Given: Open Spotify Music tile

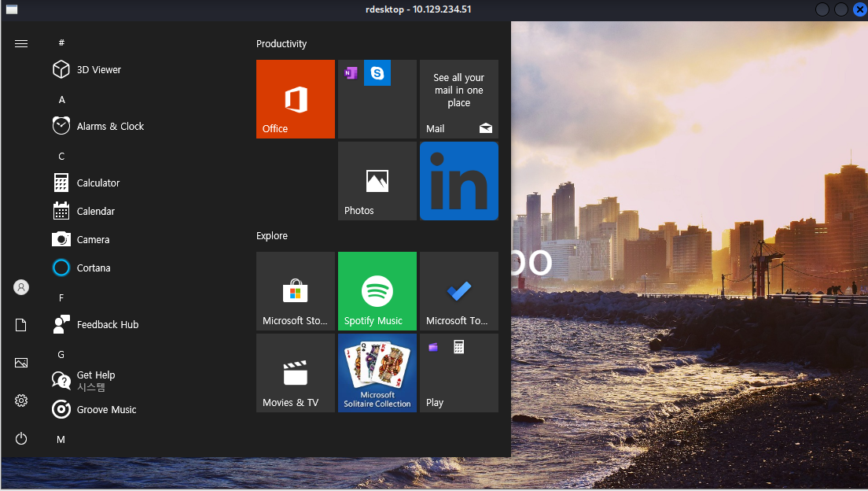Looking at the screenshot, I should pos(377,291).
